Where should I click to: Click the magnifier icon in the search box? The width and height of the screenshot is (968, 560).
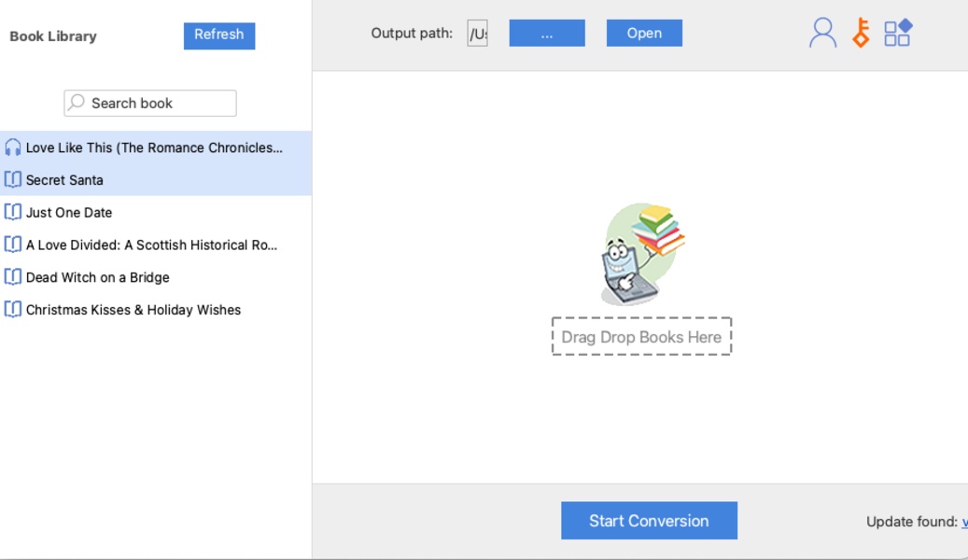(77, 103)
